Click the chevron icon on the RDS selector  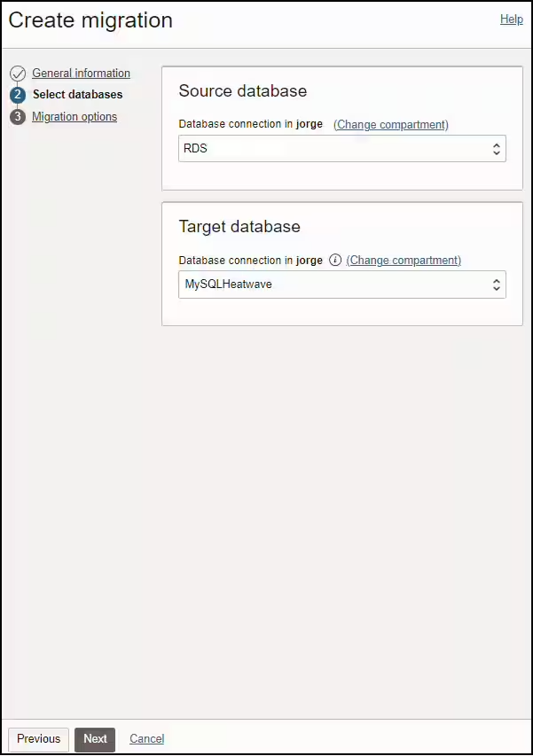pyautogui.click(x=496, y=148)
